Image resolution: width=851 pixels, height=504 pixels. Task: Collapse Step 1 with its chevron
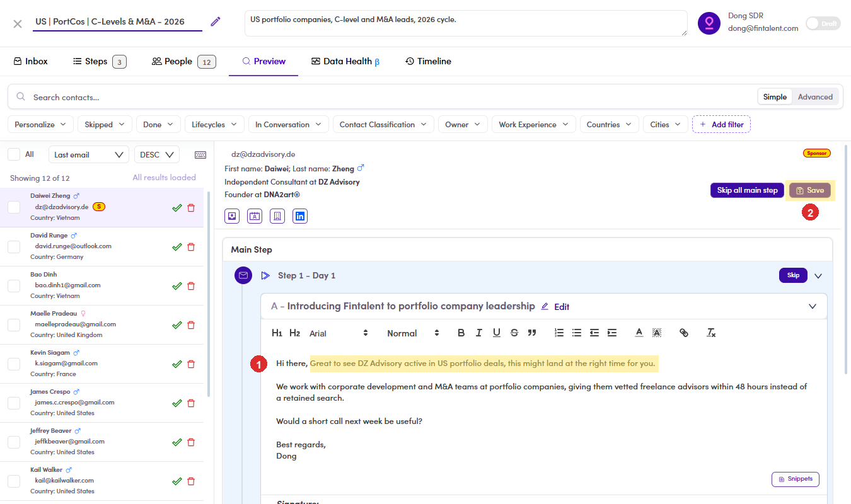(818, 275)
